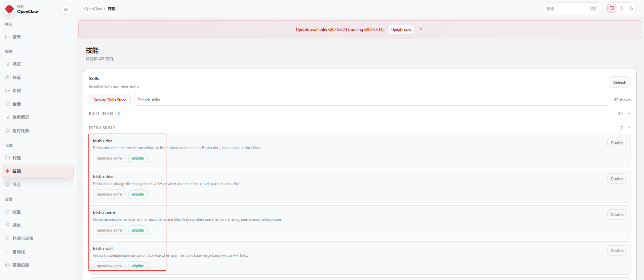This screenshot has height=280, width=644.
Task: Click the feishu-drive skill name
Action: coord(104,177)
